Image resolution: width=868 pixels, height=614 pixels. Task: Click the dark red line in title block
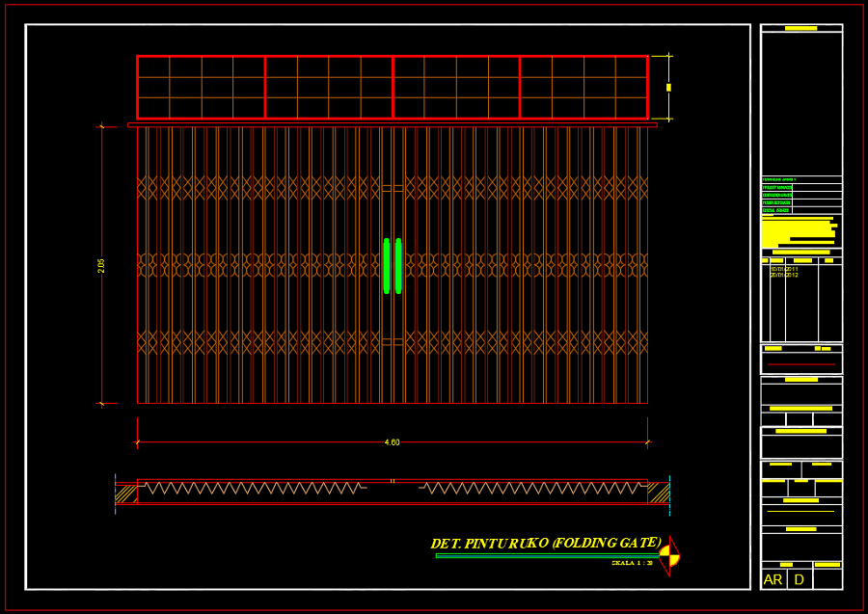click(801, 364)
